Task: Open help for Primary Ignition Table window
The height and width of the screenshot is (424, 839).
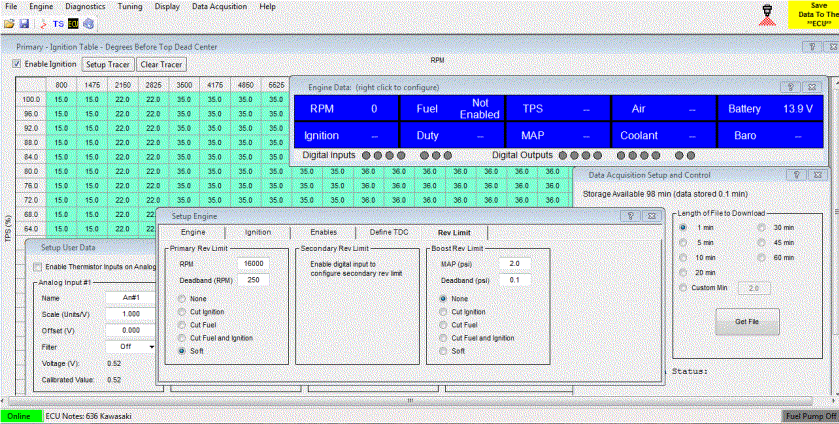Action: (812, 47)
